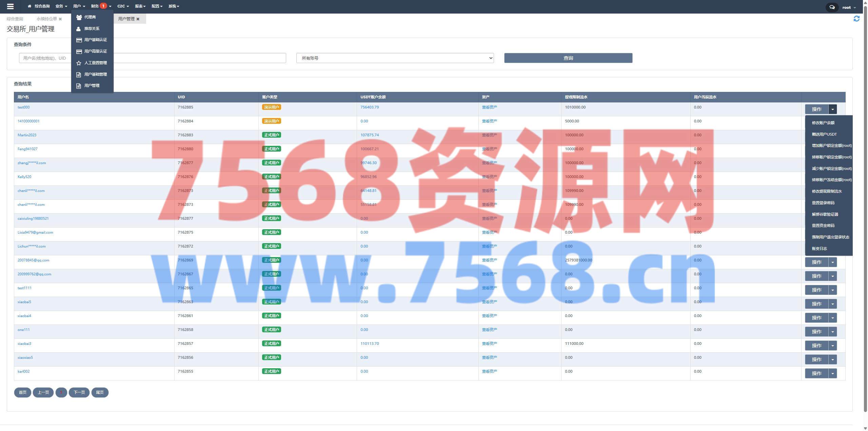The image size is (868, 431).
Task: Open 人工重置管理 in the dropdown menu
Action: pyautogui.click(x=95, y=63)
